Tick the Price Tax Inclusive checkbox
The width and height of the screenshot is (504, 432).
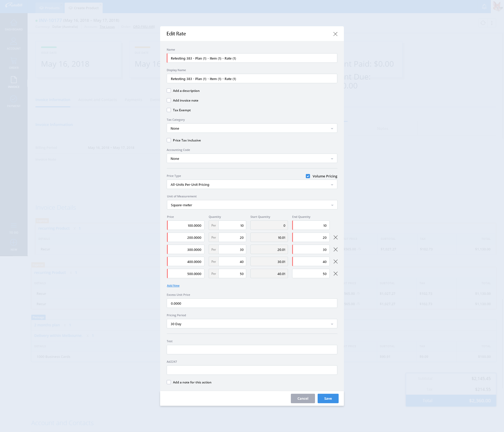[x=169, y=140]
